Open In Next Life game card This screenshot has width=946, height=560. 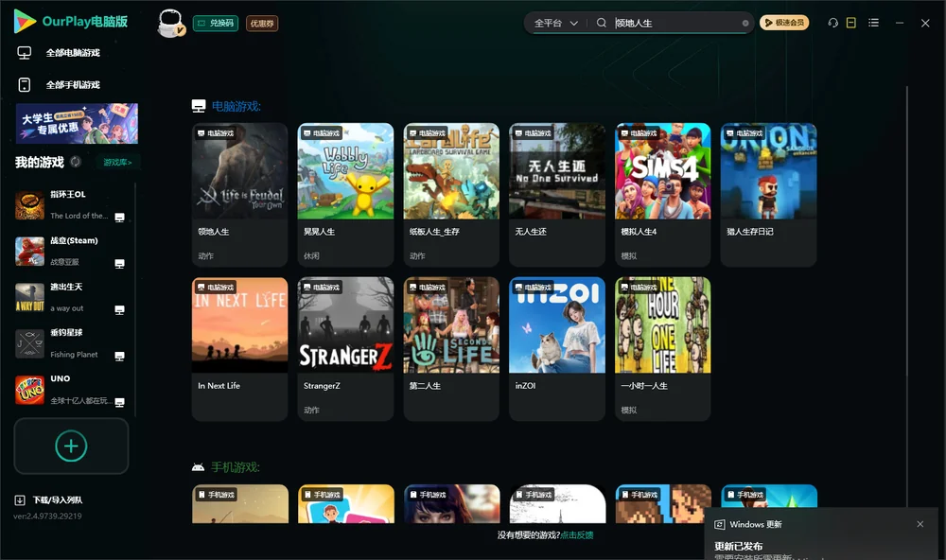coord(239,349)
